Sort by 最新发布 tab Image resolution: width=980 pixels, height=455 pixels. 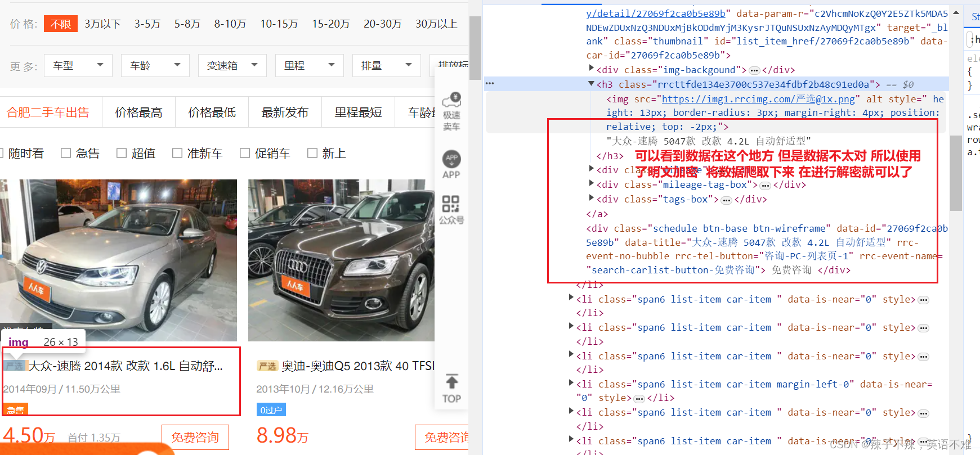285,112
